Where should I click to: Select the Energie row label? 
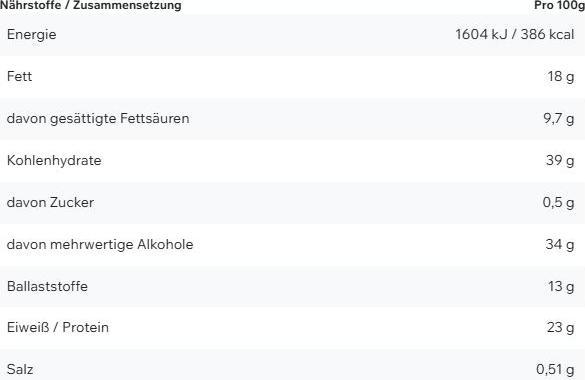(x=32, y=35)
